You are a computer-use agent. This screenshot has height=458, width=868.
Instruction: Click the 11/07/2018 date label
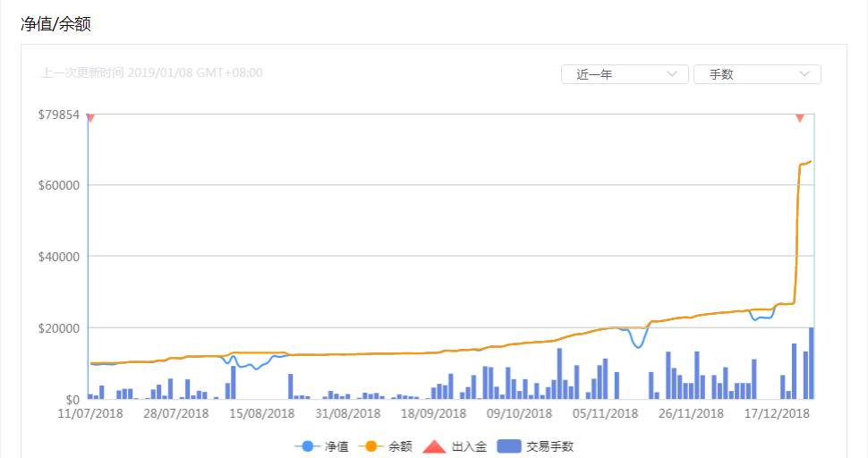[90, 414]
